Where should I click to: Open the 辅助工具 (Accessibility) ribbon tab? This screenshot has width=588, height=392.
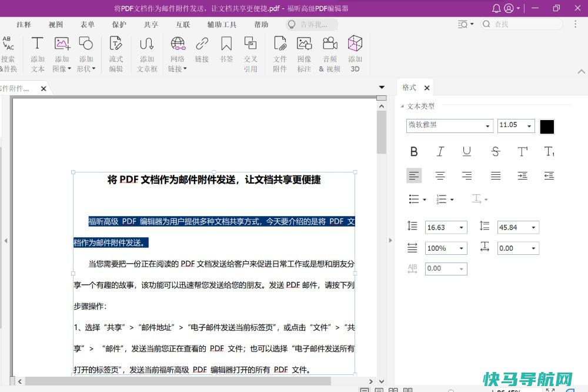click(x=222, y=24)
